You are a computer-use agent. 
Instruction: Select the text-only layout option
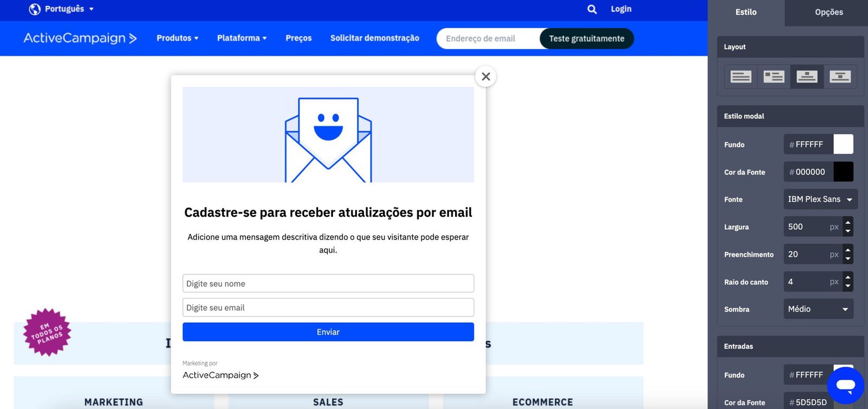741,77
